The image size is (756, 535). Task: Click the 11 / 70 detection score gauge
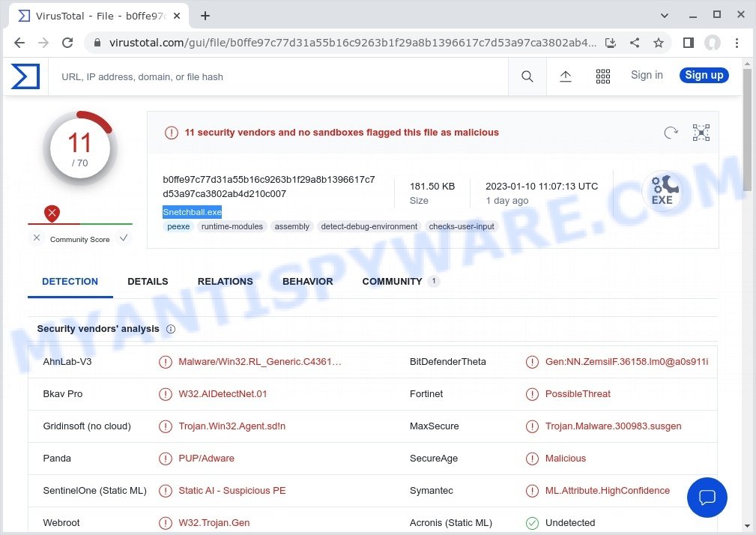80,148
